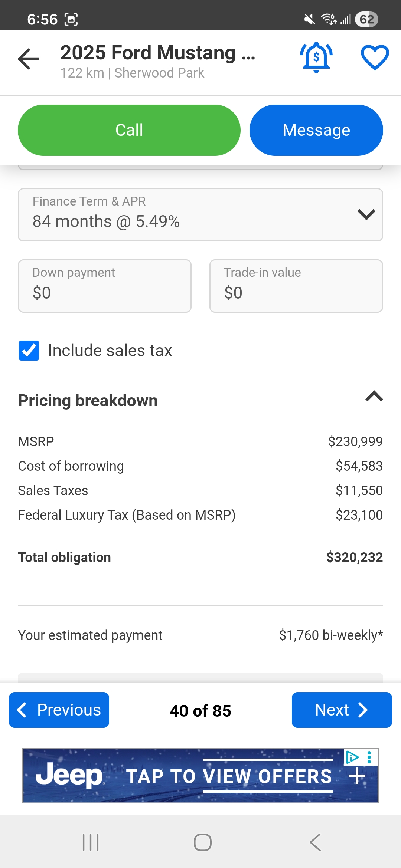
Task: Open the ad options three-dot icon
Action: point(369,757)
